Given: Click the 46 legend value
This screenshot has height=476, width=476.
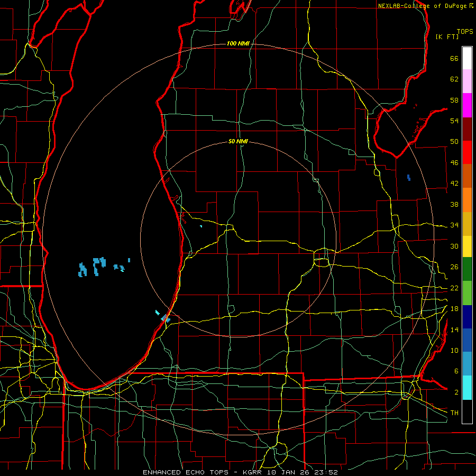Looking at the screenshot, I should click(454, 163).
